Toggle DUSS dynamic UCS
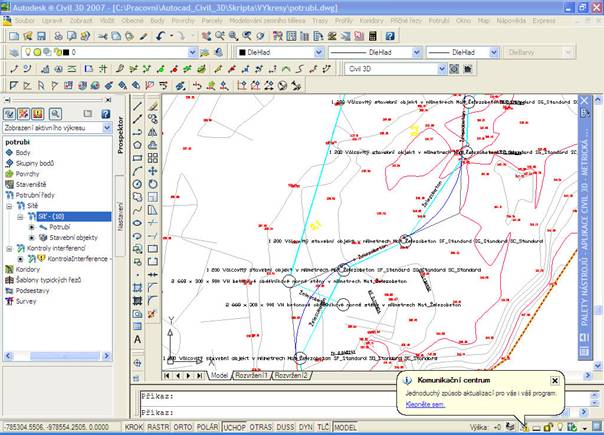 click(x=285, y=427)
